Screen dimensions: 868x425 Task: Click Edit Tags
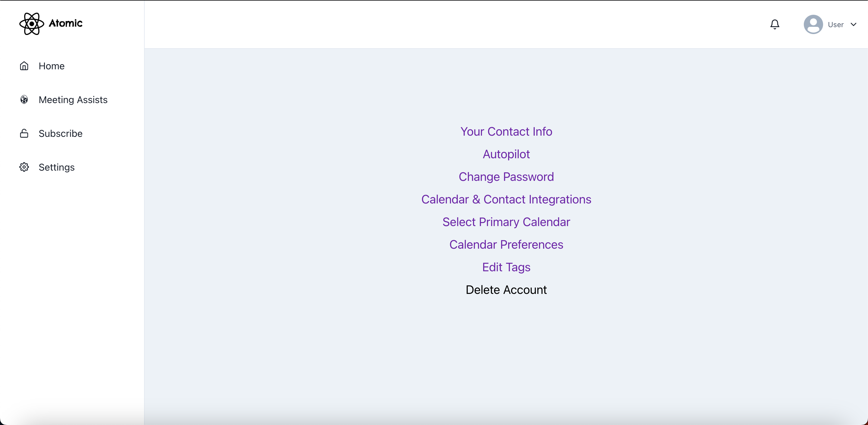point(506,267)
